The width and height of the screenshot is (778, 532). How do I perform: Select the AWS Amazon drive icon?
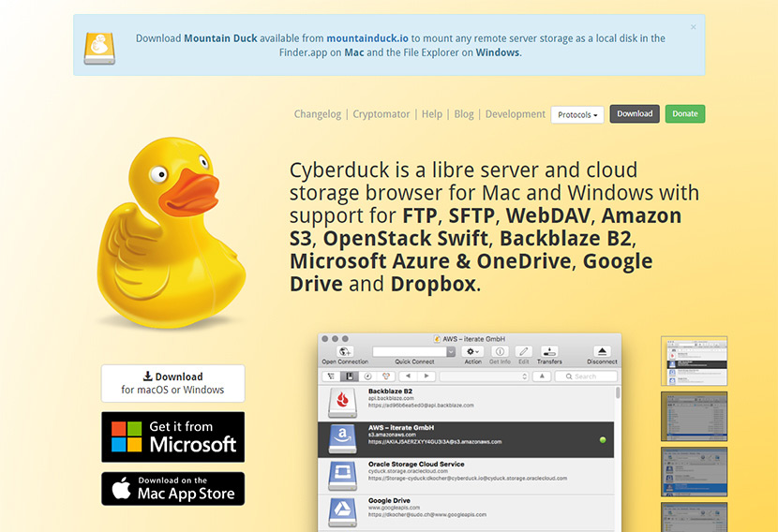342,439
